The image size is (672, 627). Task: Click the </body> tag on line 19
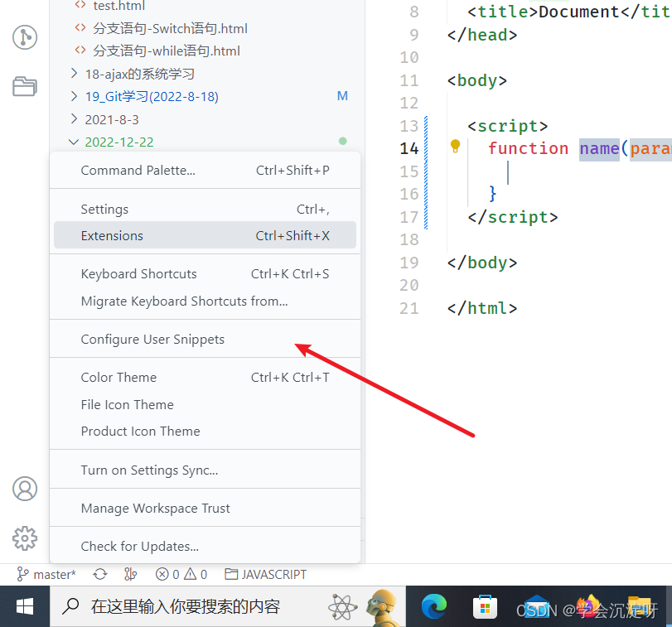482,263
